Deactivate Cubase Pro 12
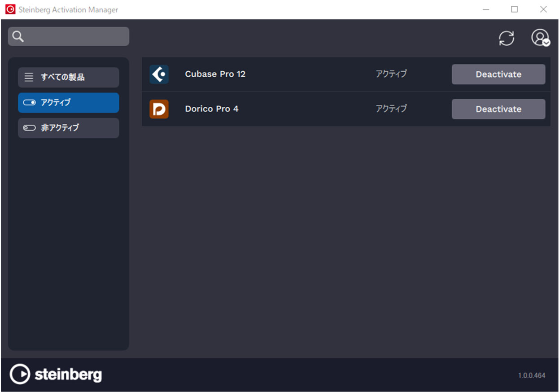This screenshot has width=559, height=392. click(498, 74)
